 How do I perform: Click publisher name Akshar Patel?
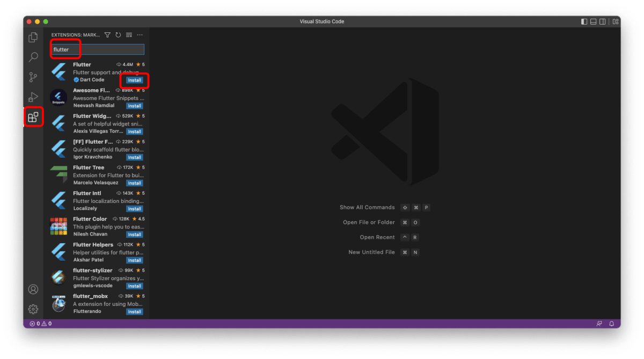[x=88, y=260]
